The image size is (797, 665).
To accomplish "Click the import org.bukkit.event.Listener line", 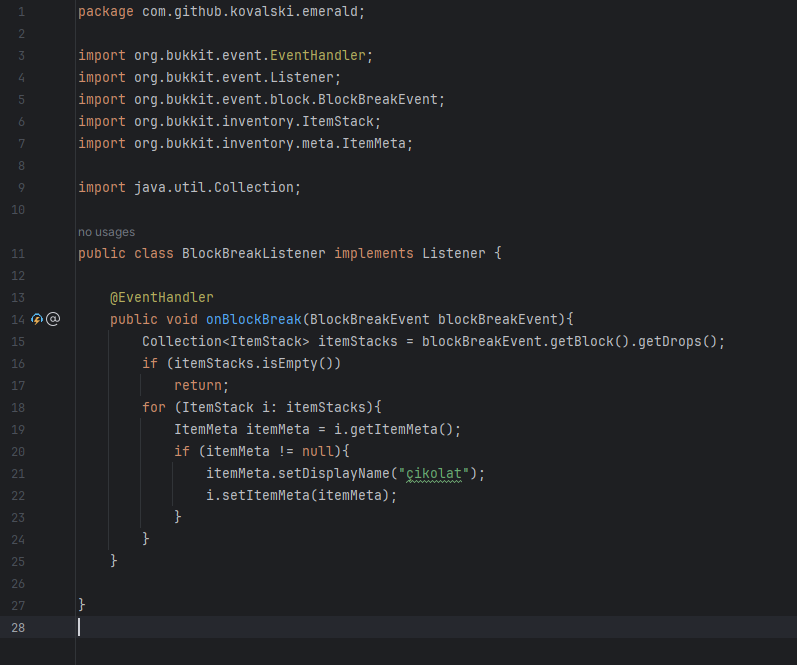I will [209, 77].
